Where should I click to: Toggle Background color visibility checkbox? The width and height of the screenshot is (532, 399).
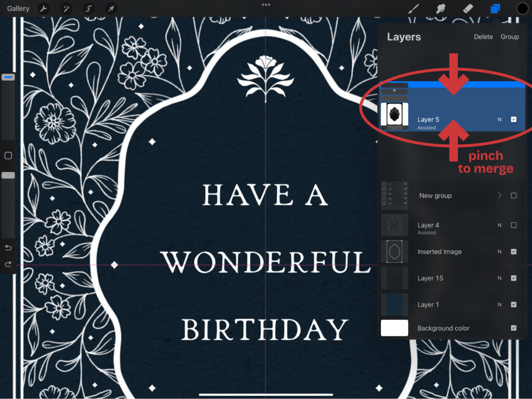[513, 328]
